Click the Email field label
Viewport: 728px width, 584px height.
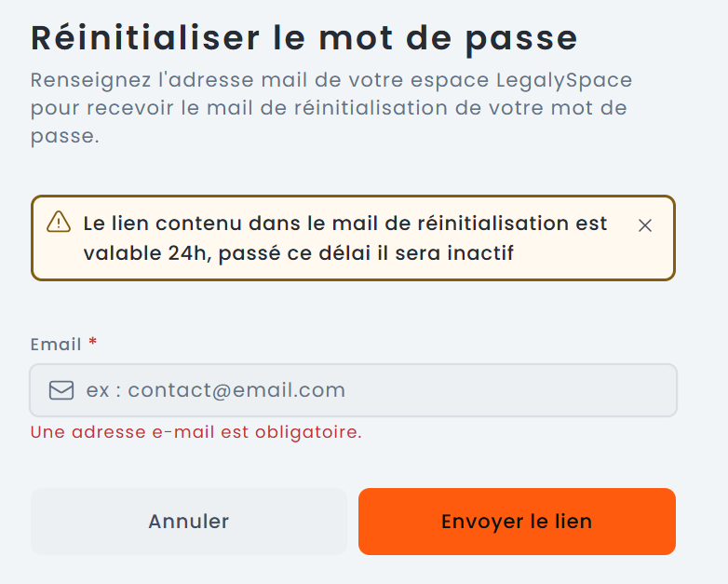(x=56, y=345)
